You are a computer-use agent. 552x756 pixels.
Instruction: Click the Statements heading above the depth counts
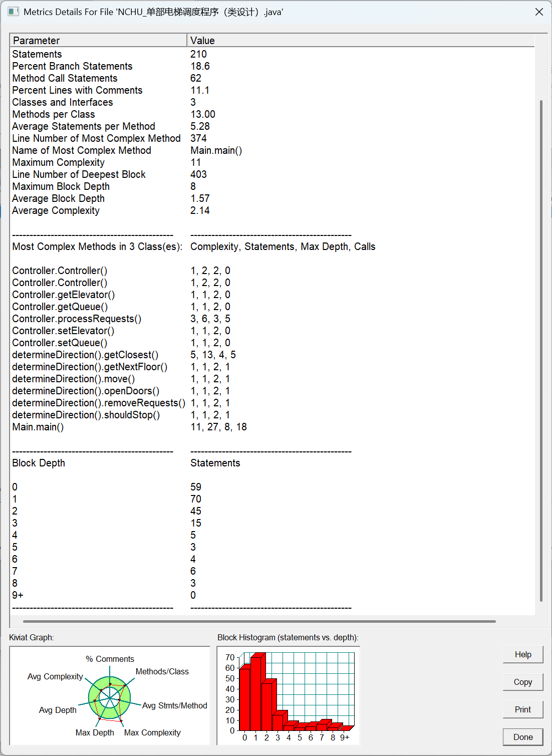215,463
